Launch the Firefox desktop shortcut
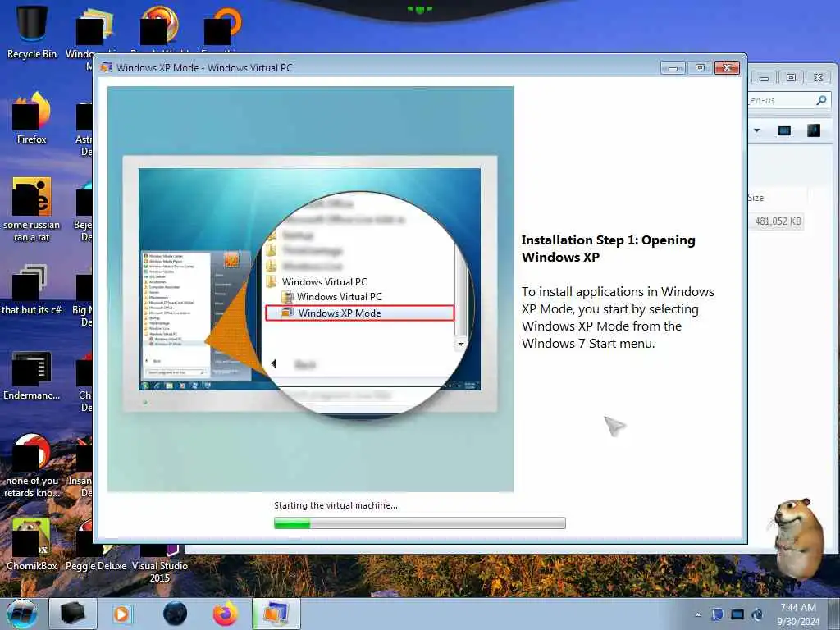 32,118
